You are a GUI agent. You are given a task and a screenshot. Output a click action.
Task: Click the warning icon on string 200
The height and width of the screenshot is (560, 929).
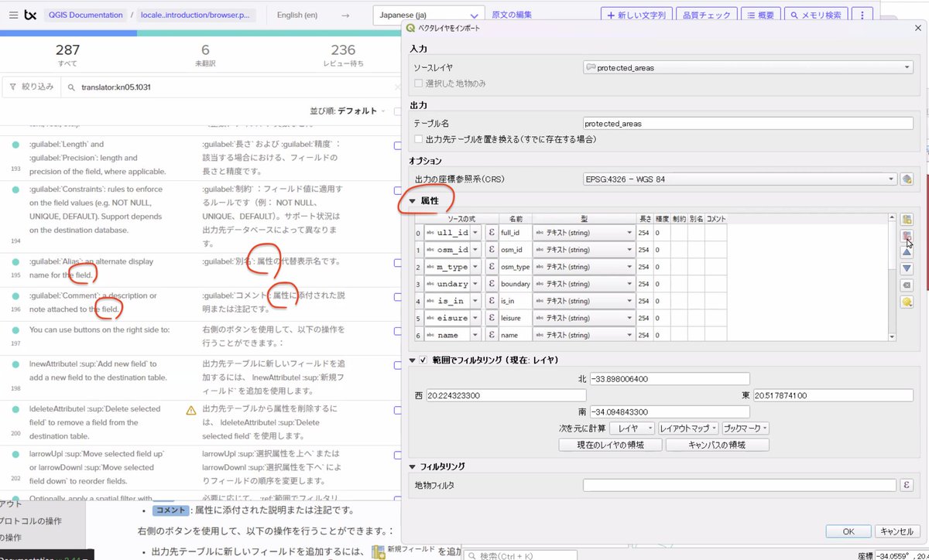click(x=190, y=410)
